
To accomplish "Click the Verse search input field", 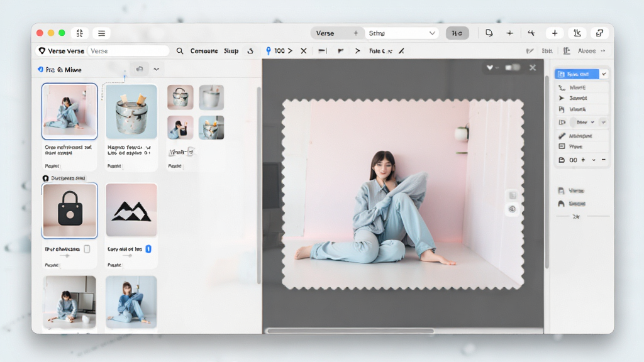I will 128,51.
